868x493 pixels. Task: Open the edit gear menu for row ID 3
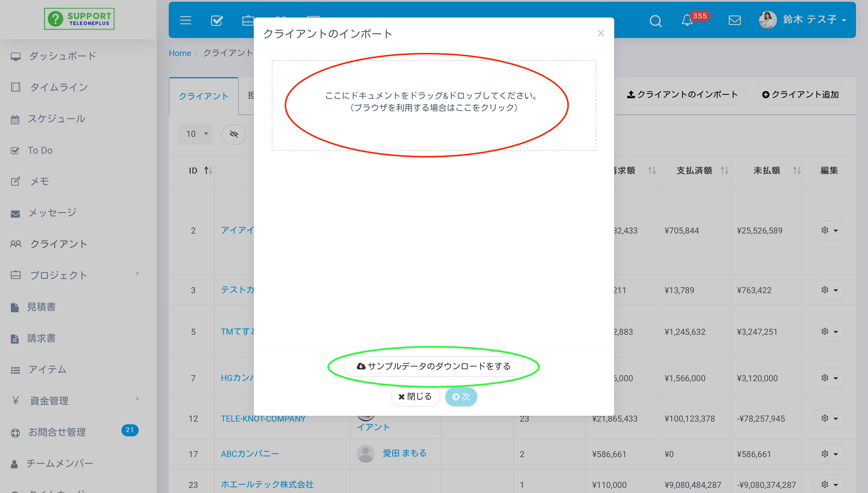(829, 290)
